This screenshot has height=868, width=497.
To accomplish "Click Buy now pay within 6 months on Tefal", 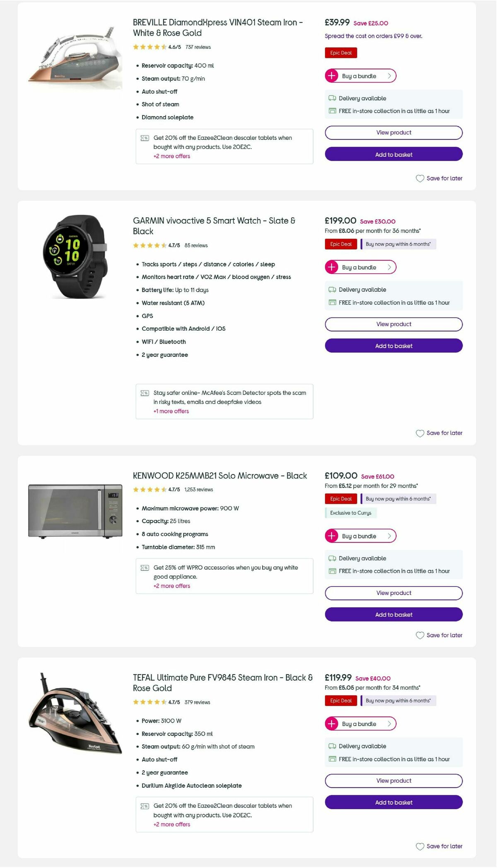I will 398,700.
